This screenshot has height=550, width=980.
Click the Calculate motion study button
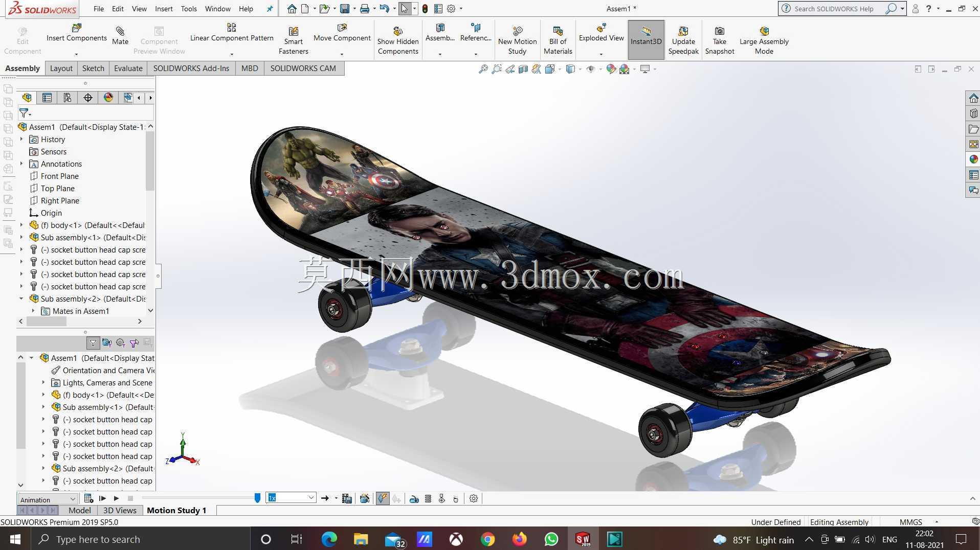click(88, 498)
